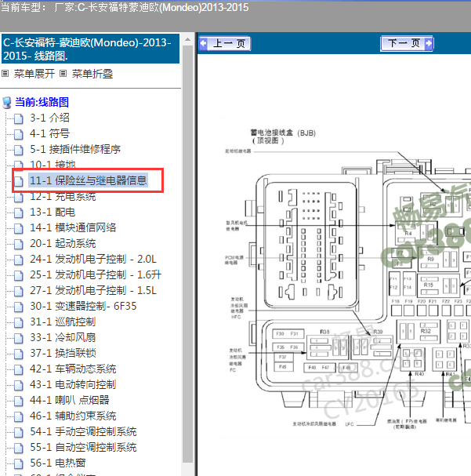
Task: Open 13-1 配电 entry
Action: (x=53, y=212)
